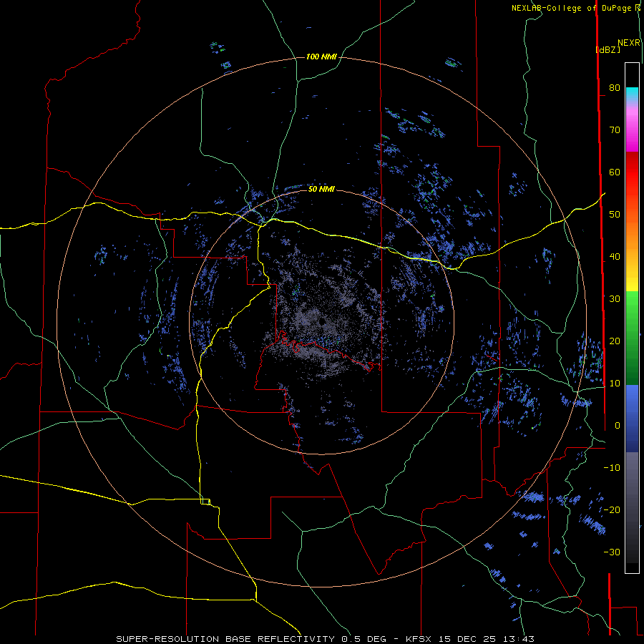Click the 40 dBZ scale value
644x644 pixels.
click(x=615, y=257)
